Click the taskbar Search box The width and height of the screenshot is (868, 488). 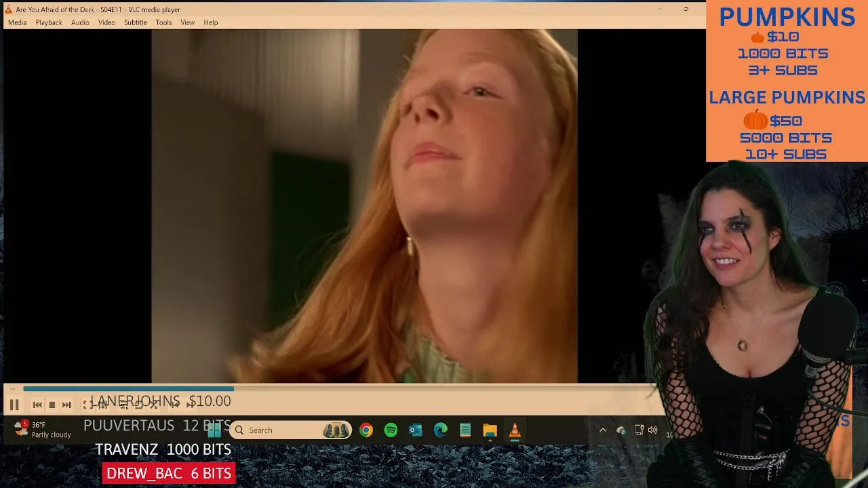coord(291,430)
